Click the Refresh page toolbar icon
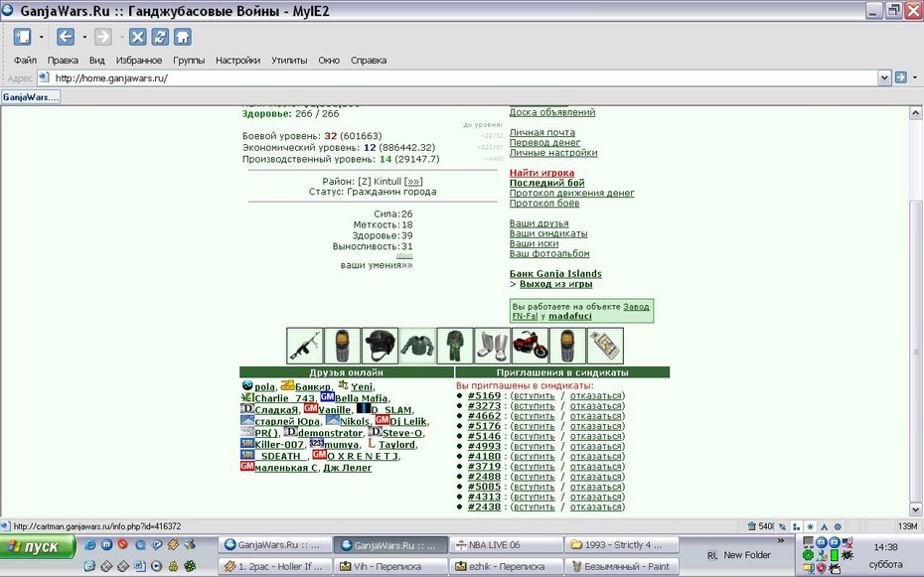This screenshot has width=924, height=577. [160, 37]
